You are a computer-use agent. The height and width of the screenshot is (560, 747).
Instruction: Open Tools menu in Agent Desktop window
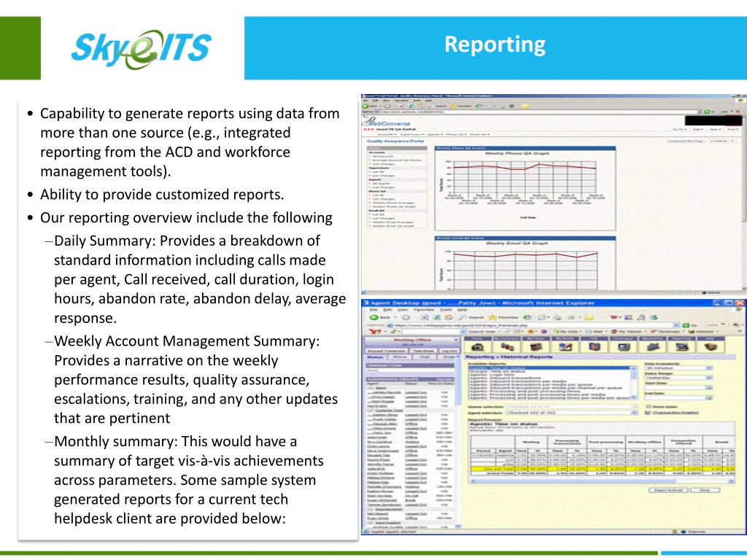click(x=446, y=310)
